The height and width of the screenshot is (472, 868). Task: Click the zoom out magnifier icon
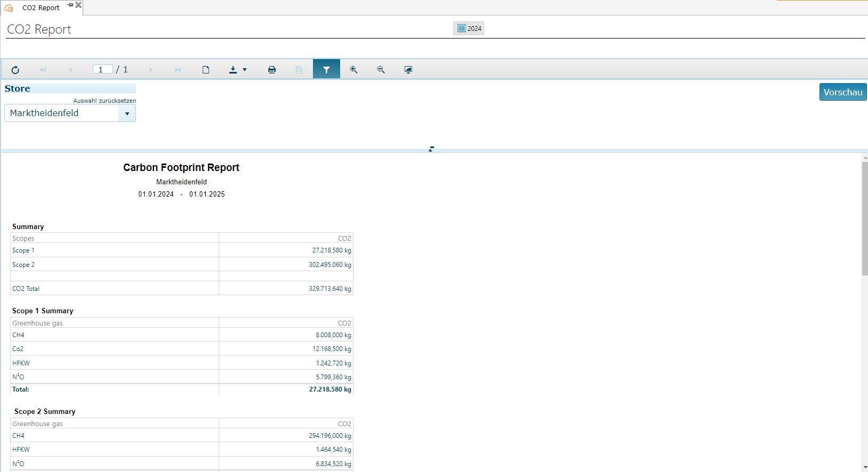click(381, 70)
